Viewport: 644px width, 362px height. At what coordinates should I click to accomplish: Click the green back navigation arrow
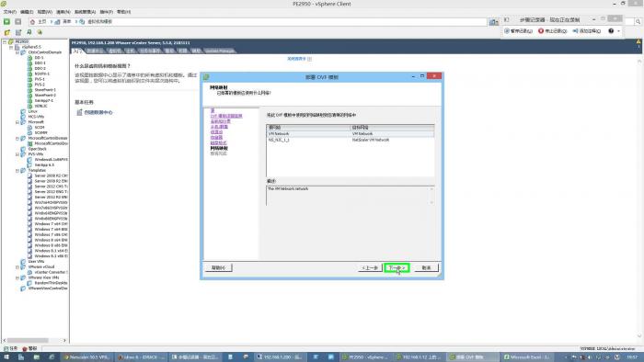(7, 21)
